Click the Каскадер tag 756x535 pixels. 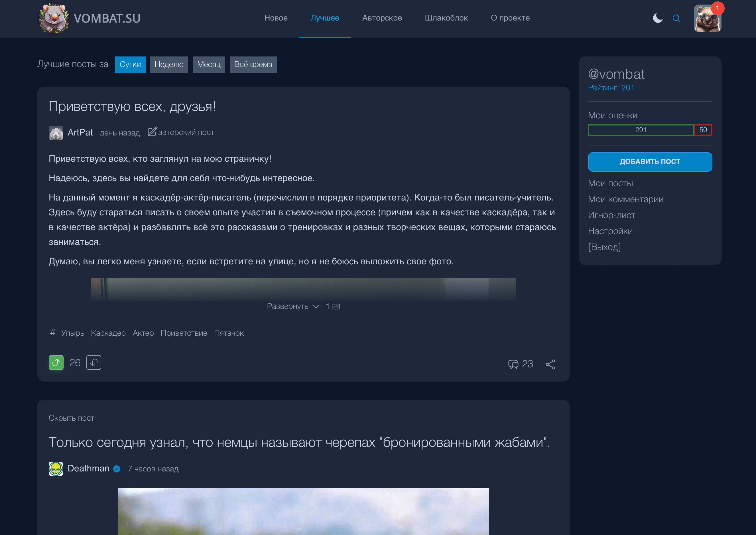(x=108, y=333)
